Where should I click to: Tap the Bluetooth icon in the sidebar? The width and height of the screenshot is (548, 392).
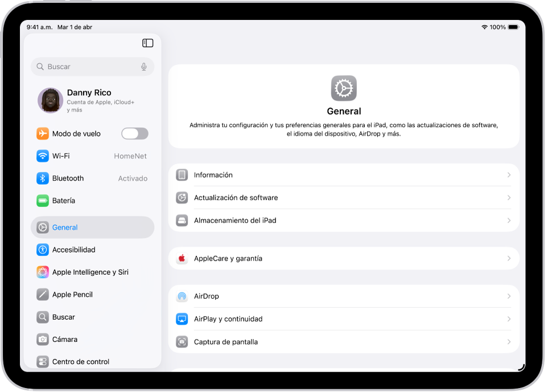click(x=43, y=178)
